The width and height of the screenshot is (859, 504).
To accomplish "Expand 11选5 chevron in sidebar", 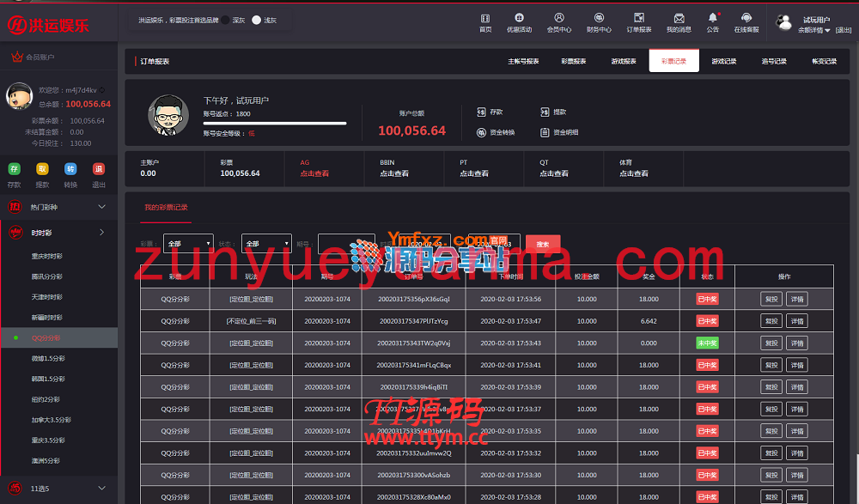I will coord(102,488).
